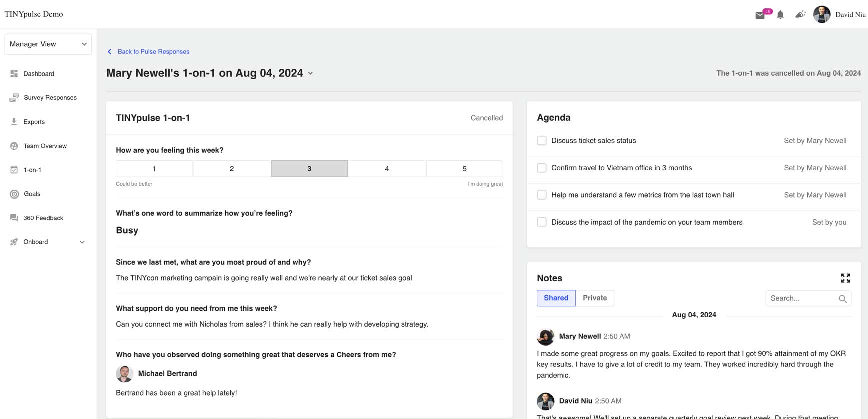Image resolution: width=868 pixels, height=419 pixels.
Task: Click 'Set by you' label
Action: click(x=829, y=222)
